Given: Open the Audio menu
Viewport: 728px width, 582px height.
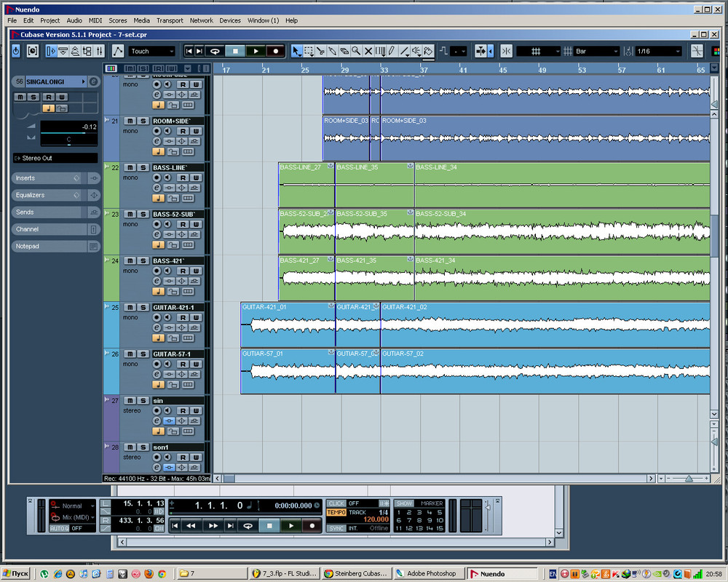Looking at the screenshot, I should [74, 20].
